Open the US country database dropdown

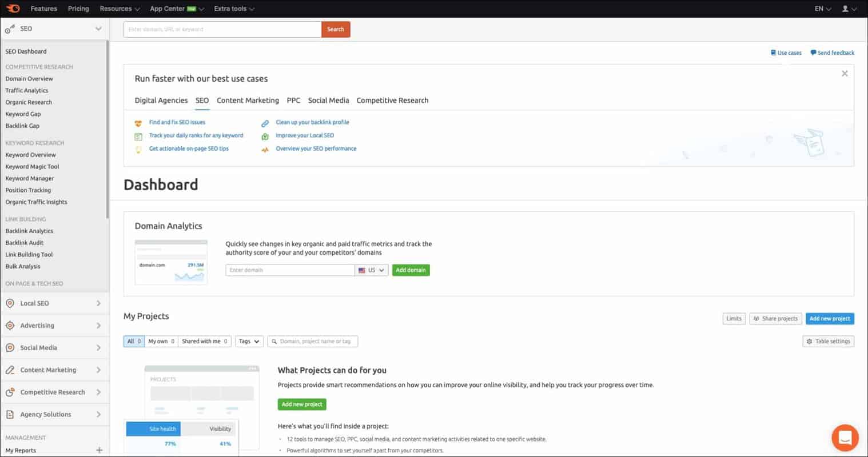click(x=372, y=270)
